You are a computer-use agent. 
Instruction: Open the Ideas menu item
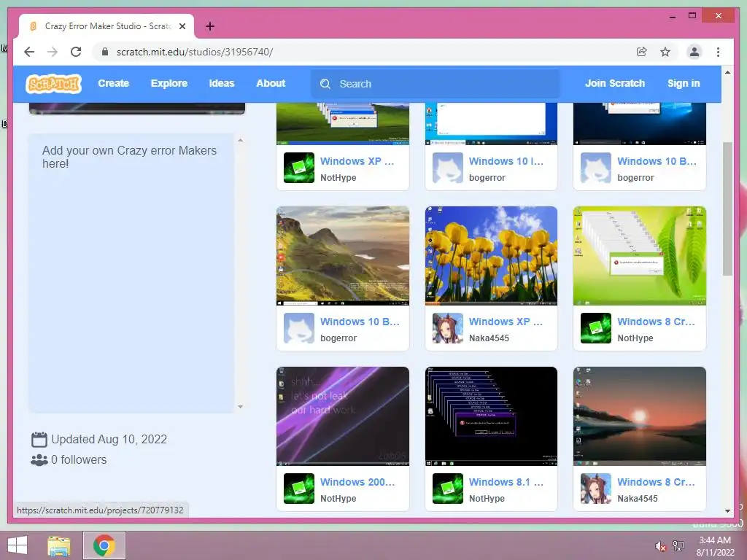(222, 83)
